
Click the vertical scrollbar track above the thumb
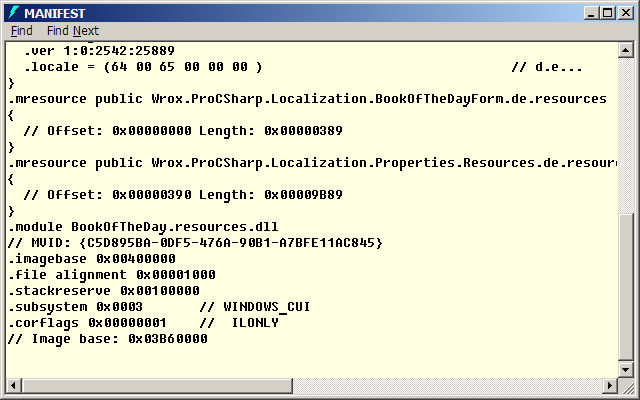click(x=626, y=136)
